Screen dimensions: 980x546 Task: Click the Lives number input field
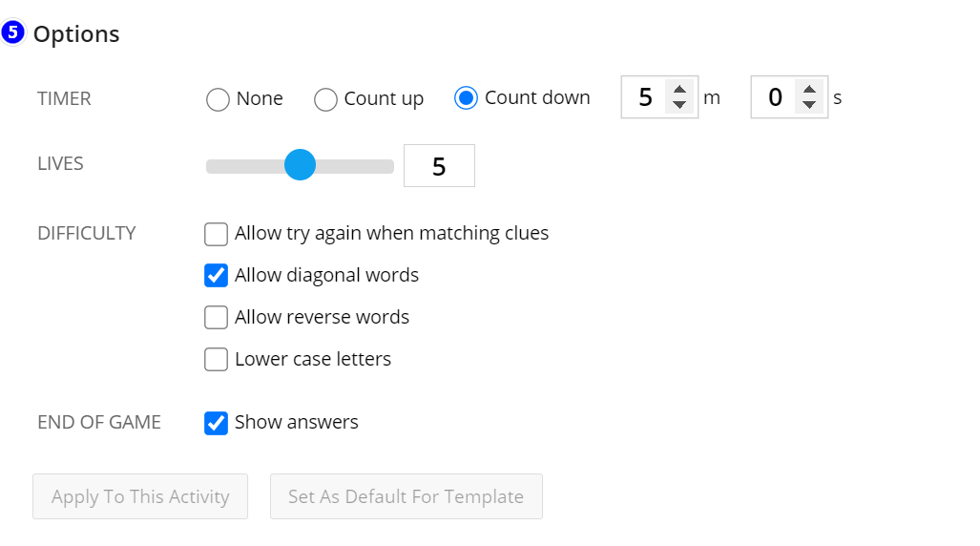click(x=439, y=166)
